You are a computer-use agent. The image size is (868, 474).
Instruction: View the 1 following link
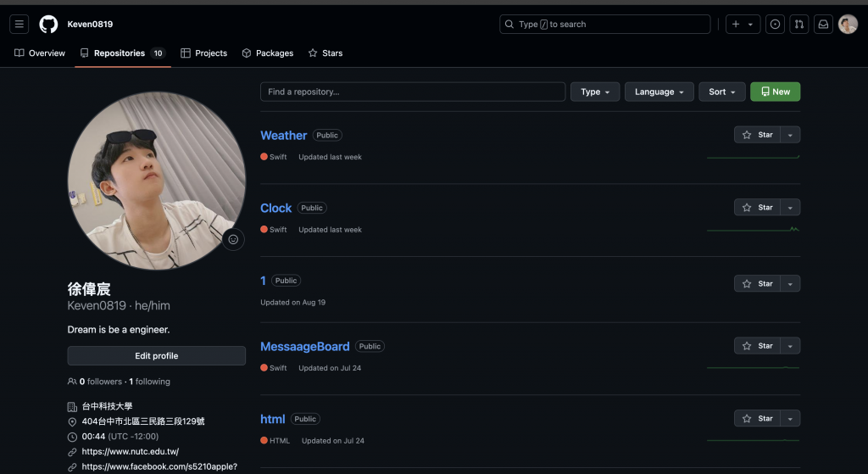pyautogui.click(x=149, y=382)
